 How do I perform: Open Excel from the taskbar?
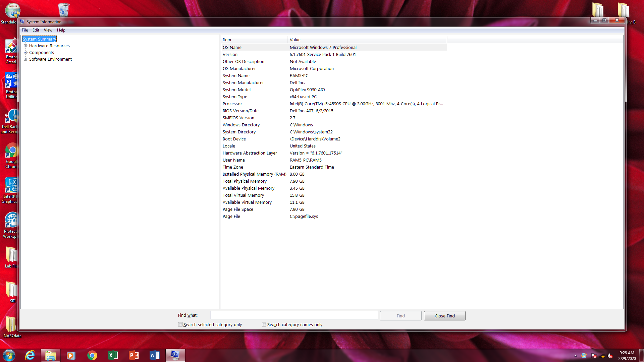point(113,355)
